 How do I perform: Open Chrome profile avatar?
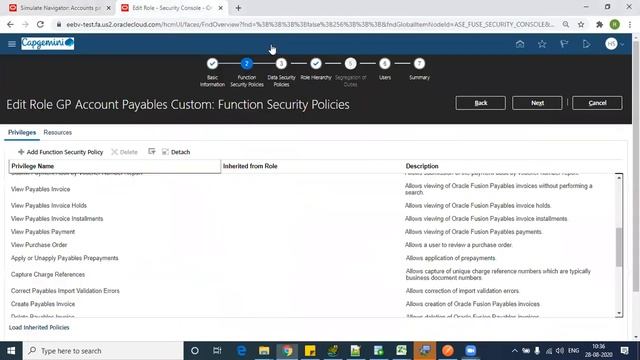615,24
